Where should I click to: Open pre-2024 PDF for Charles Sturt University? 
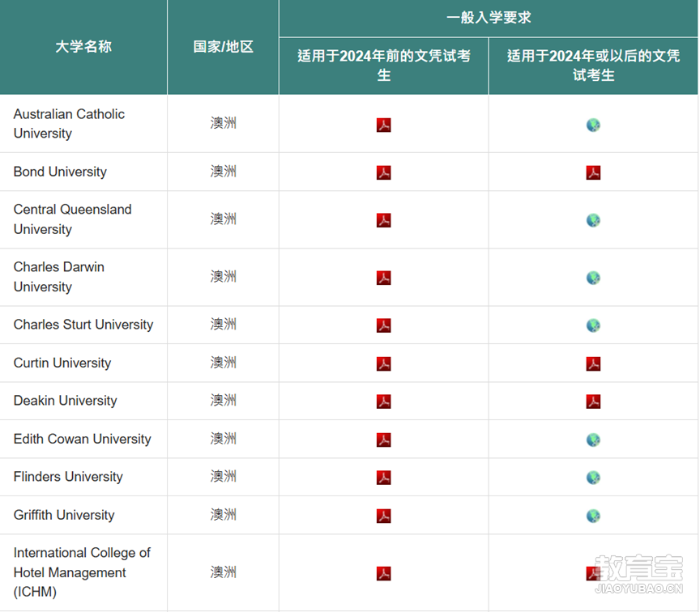pyautogui.click(x=383, y=325)
